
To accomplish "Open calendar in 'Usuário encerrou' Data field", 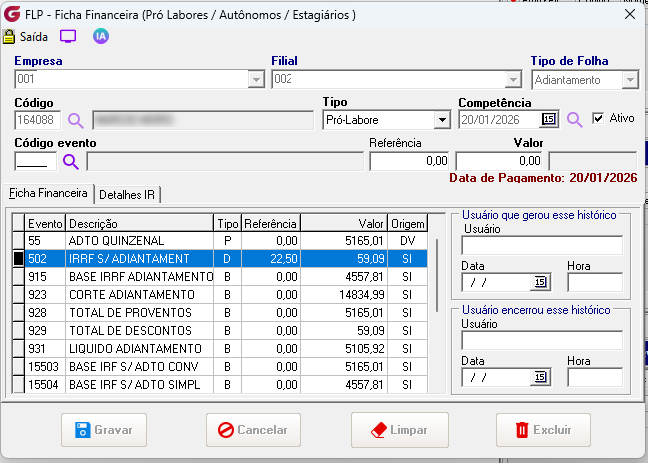I will coord(540,377).
